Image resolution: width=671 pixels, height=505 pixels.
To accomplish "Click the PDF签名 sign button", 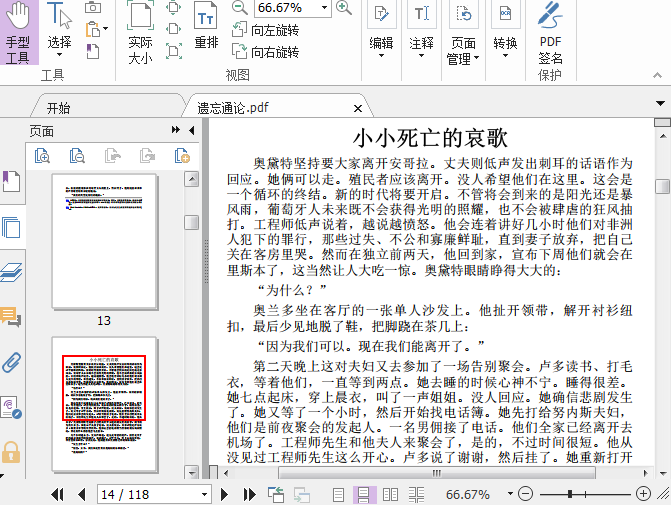I will coord(550,33).
